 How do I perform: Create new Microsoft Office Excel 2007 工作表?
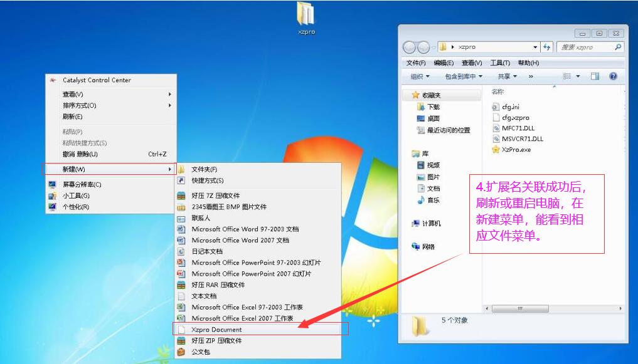click(258, 318)
